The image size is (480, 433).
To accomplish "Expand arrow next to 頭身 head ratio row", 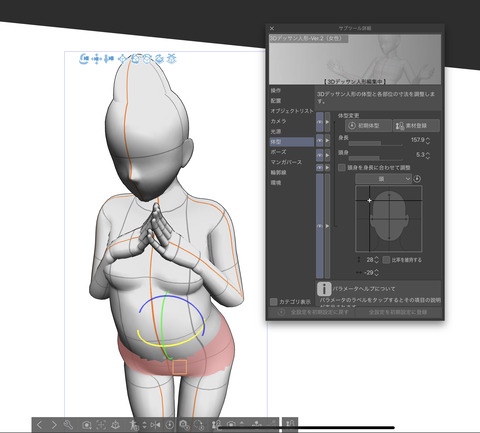I will tap(327, 155).
